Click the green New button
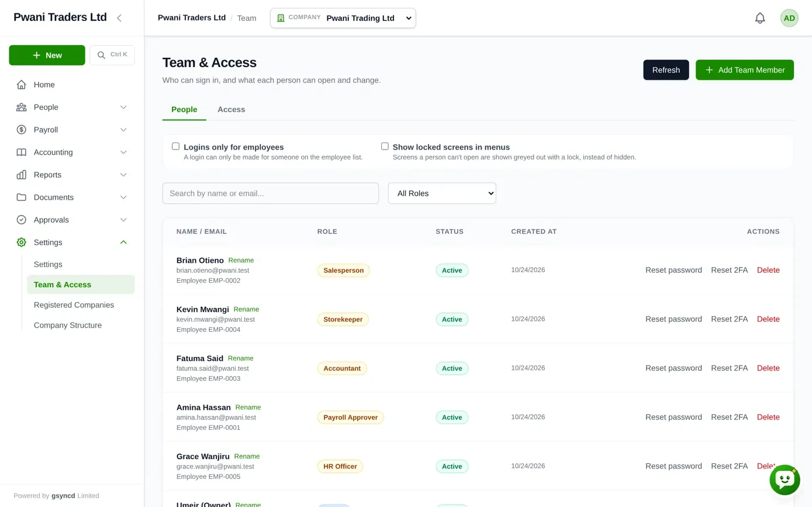This screenshot has height=507, width=812. click(x=47, y=55)
